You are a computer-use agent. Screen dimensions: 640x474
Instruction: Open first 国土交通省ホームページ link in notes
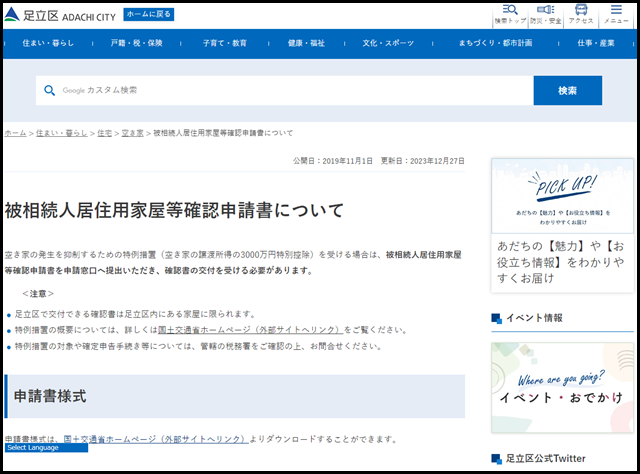[250, 330]
